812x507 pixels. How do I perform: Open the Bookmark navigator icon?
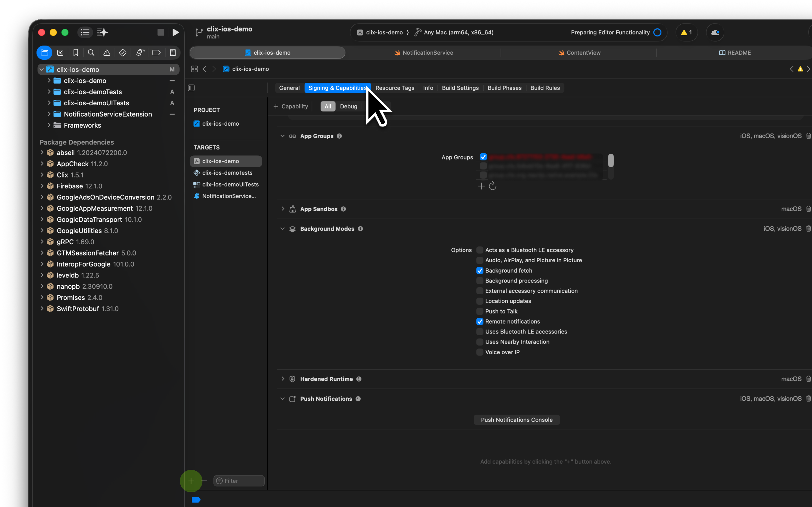pos(76,53)
